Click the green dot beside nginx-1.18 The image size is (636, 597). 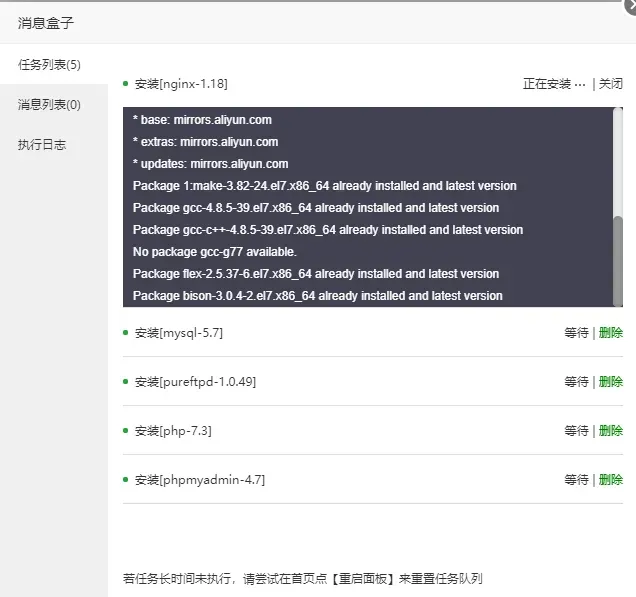tap(125, 84)
